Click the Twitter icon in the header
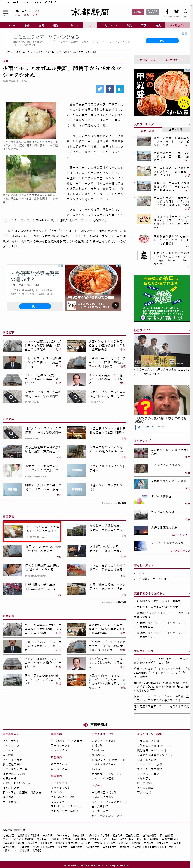This screenshot has width=193, height=868. click(x=177, y=12)
